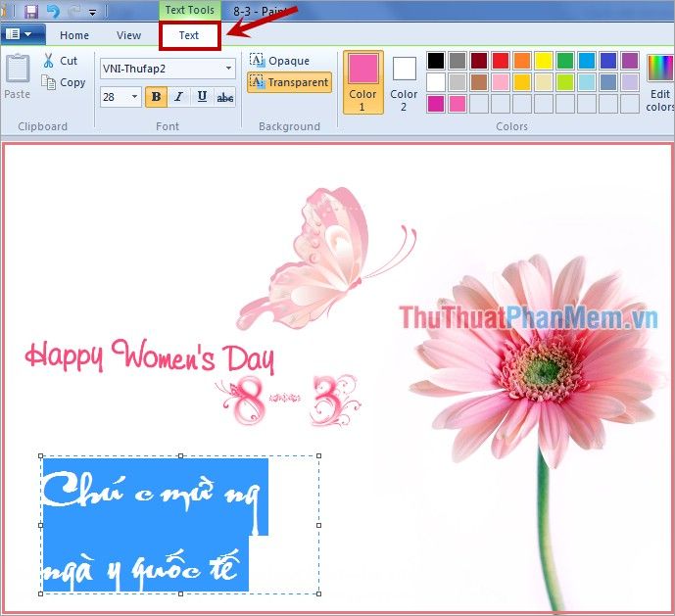This screenshot has height=616, width=675.
Task: Pick the light turquoise color swatch
Action: click(x=587, y=82)
